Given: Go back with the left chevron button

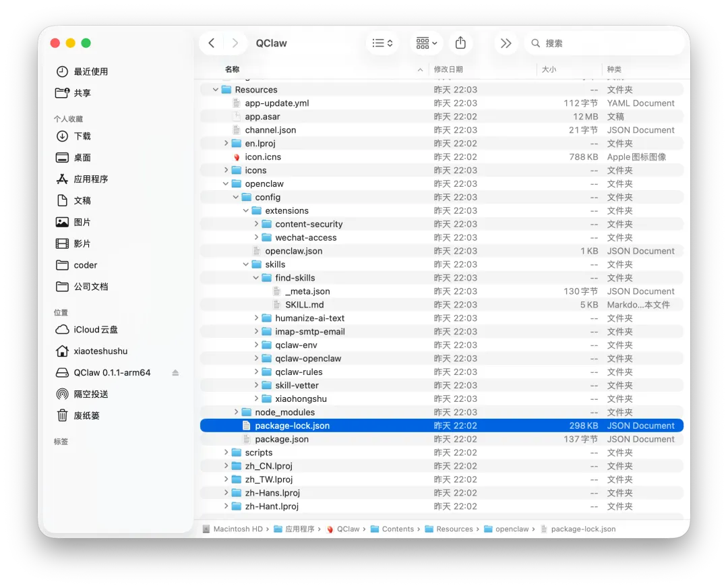Looking at the screenshot, I should (211, 43).
